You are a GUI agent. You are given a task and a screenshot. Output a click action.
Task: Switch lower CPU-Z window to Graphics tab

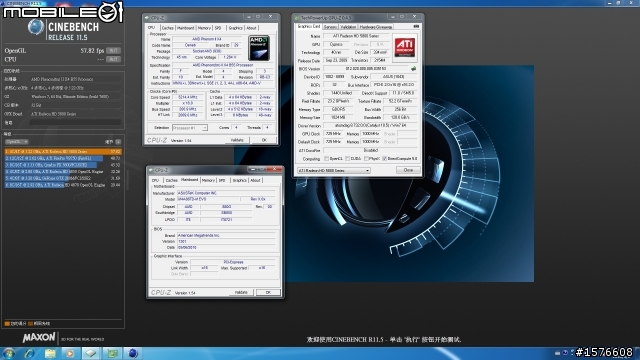click(240, 180)
